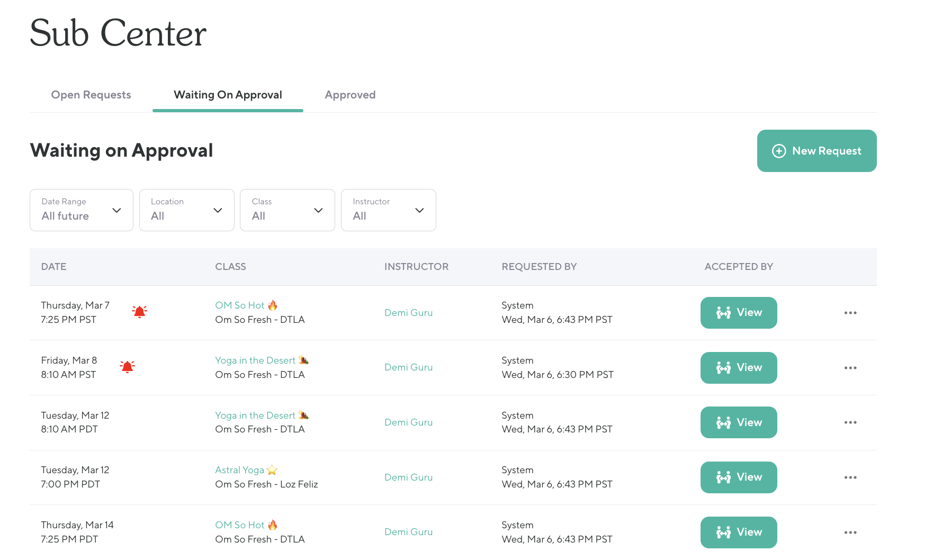Open the three-dot menu for Tuesday 8:10 AM row

coord(850,422)
